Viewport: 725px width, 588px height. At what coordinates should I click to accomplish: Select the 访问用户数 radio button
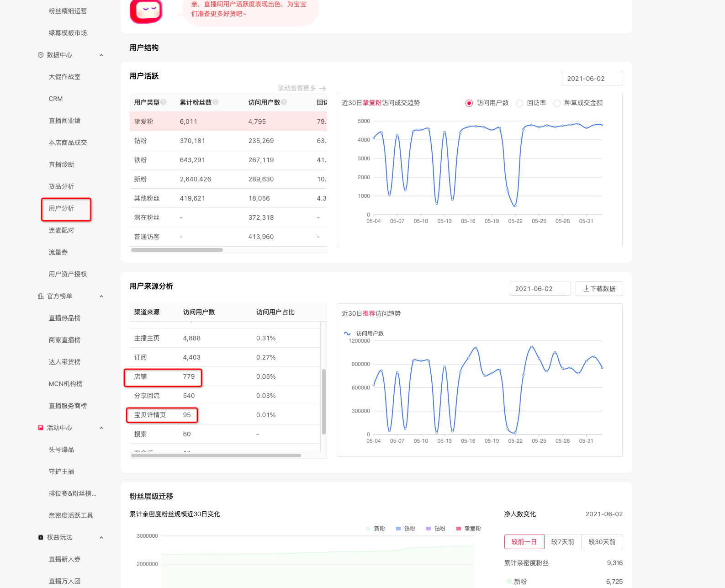(469, 103)
